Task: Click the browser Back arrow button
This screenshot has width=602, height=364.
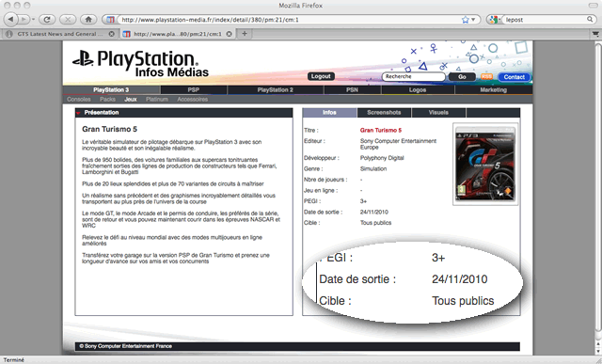Action: (x=10, y=19)
